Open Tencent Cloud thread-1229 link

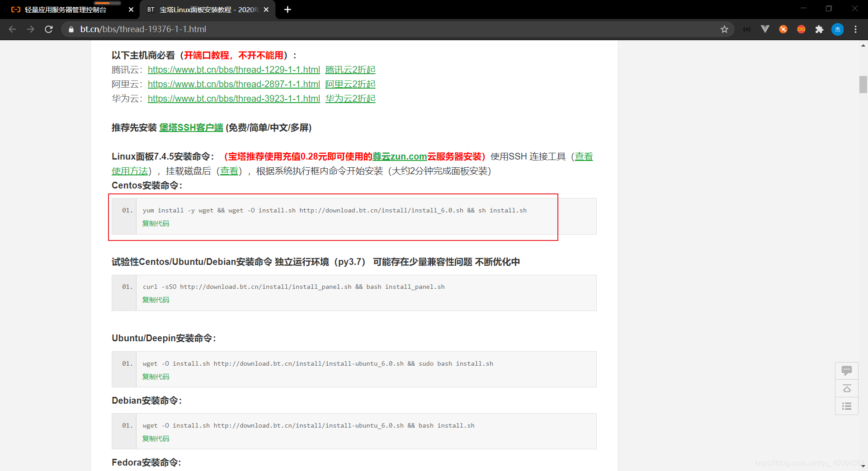click(234, 70)
